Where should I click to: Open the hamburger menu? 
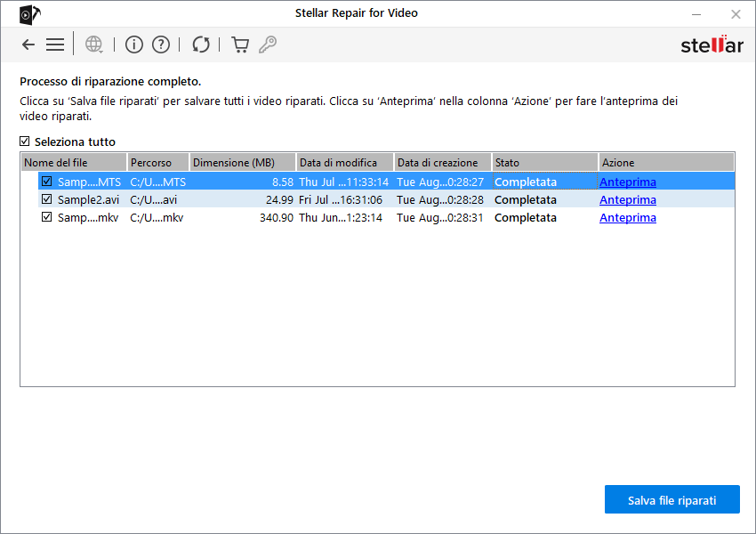[x=55, y=44]
